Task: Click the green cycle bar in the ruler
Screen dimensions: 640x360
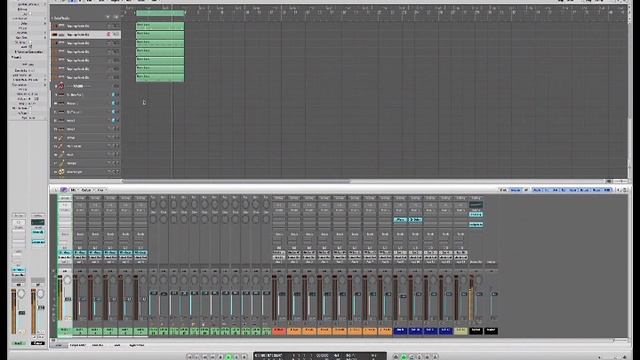Action: pos(160,13)
